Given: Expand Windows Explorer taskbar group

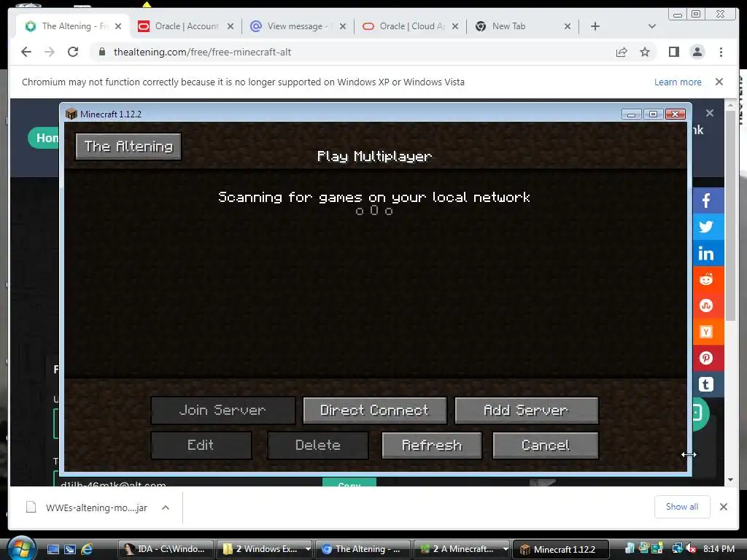Looking at the screenshot, I should click(x=308, y=549).
